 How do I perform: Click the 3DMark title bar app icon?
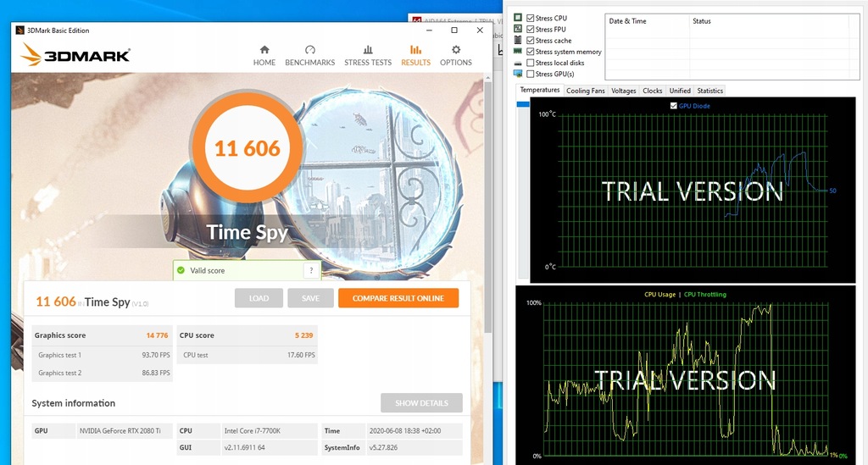click(20, 30)
